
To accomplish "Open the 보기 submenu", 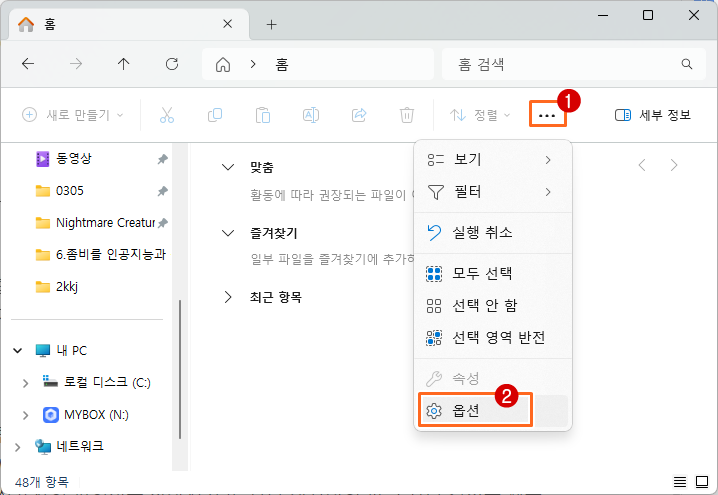I will pyautogui.click(x=493, y=159).
